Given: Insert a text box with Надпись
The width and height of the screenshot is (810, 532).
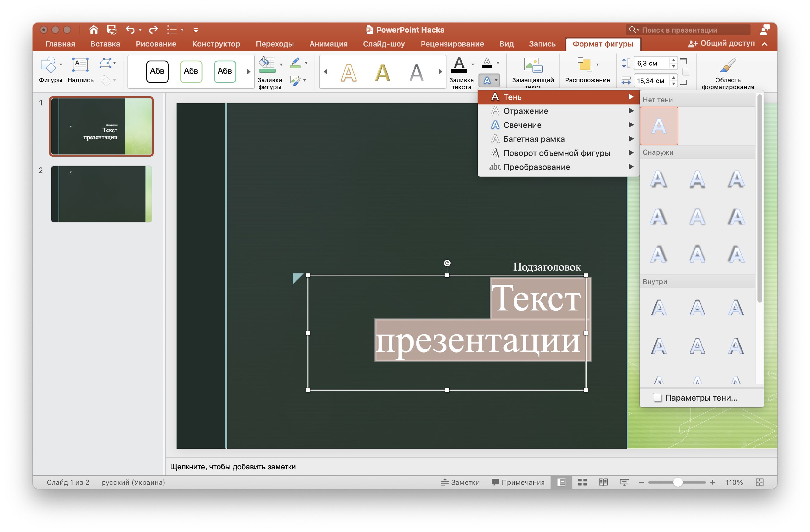Looking at the screenshot, I should 80,65.
